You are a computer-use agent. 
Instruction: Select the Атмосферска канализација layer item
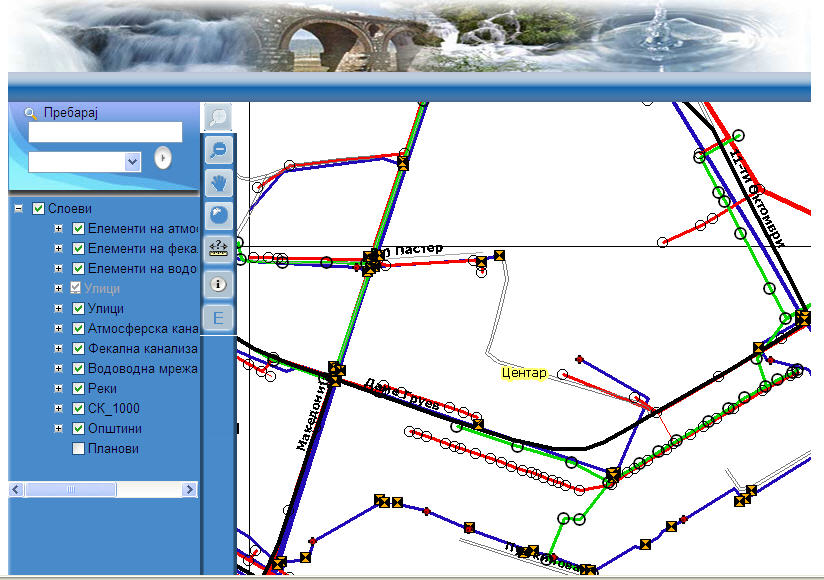point(142,329)
